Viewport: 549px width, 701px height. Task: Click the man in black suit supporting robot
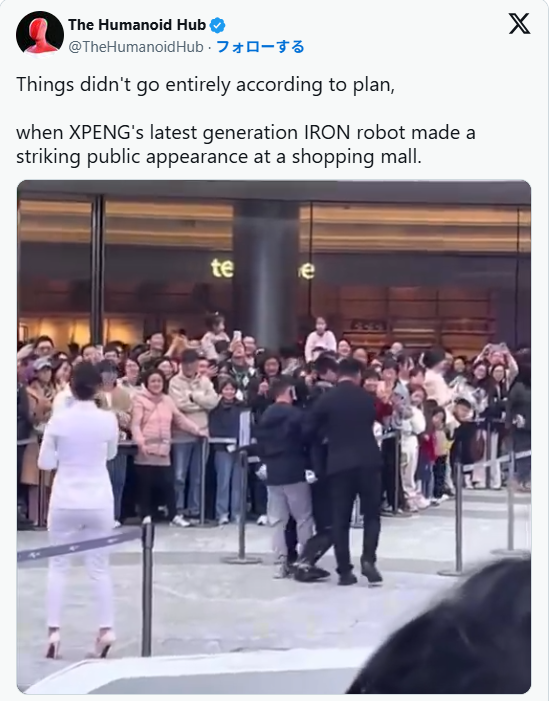click(x=349, y=472)
